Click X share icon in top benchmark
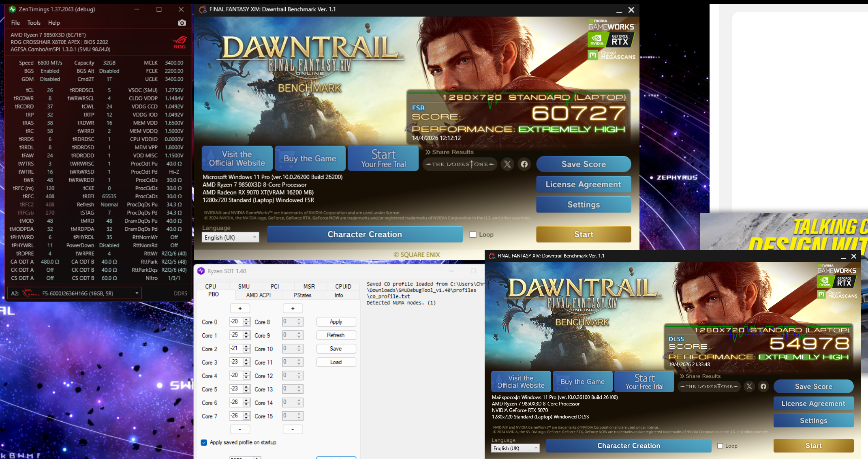 (507, 164)
